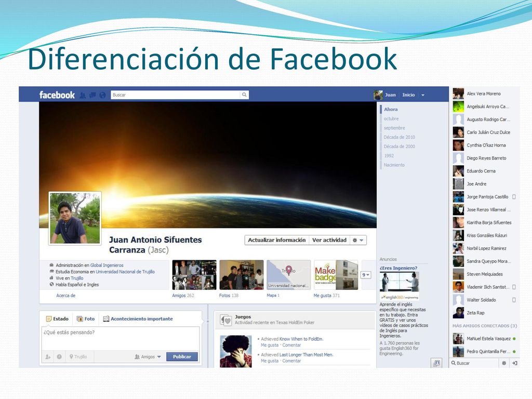Open chat settings gear icon
Viewport: 532px width, 399px height.
click(504, 363)
